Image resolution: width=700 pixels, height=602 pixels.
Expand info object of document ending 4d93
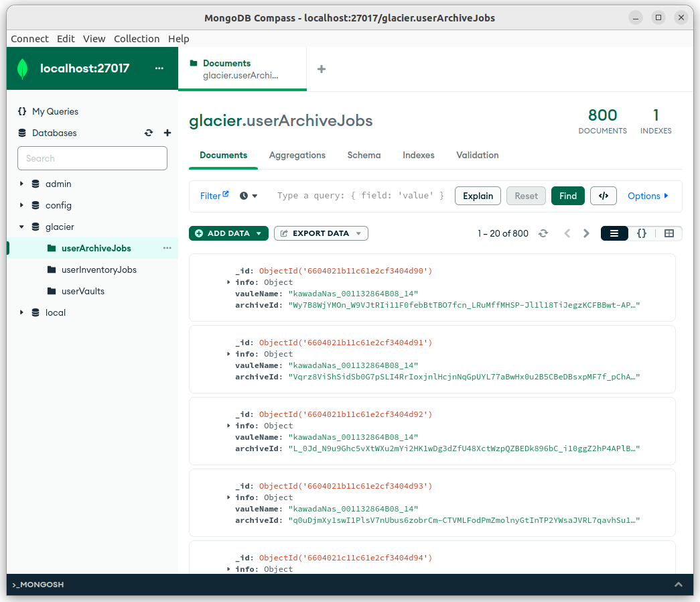tap(228, 497)
